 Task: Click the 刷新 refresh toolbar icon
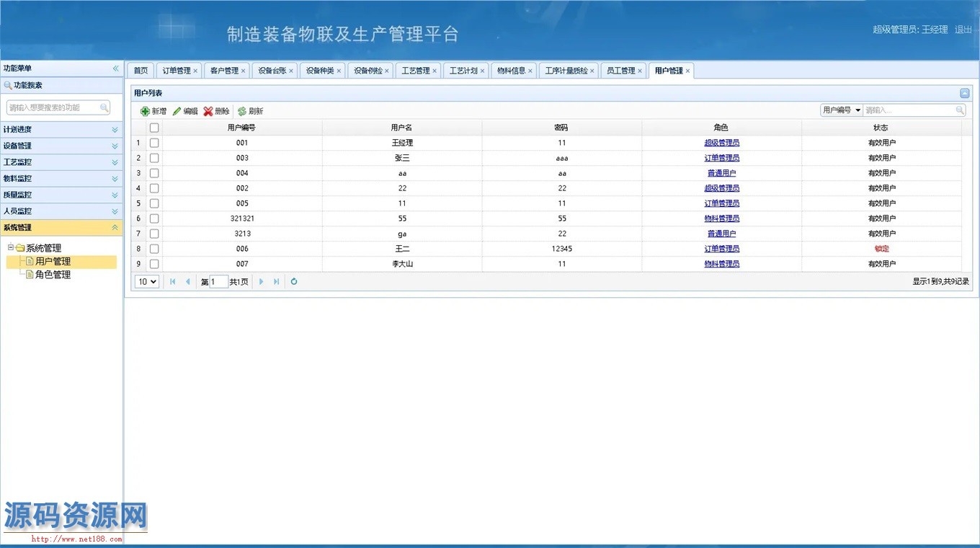coord(242,111)
